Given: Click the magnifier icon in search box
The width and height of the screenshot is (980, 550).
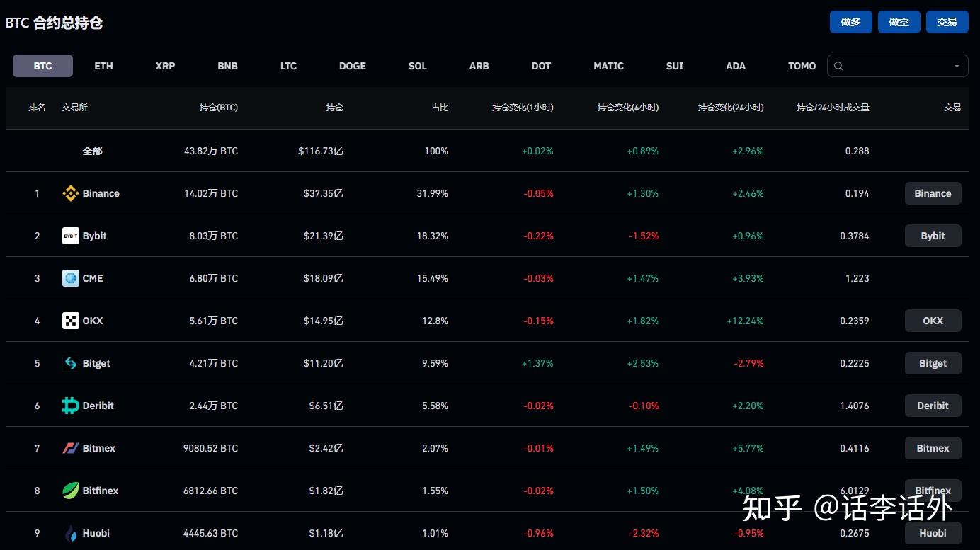Looking at the screenshot, I should pyautogui.click(x=839, y=66).
